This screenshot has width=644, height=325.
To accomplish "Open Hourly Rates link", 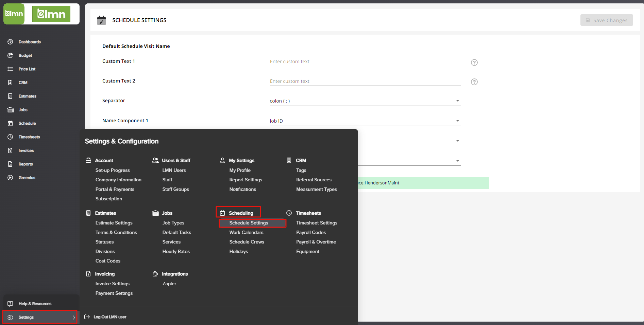I will click(x=176, y=251).
